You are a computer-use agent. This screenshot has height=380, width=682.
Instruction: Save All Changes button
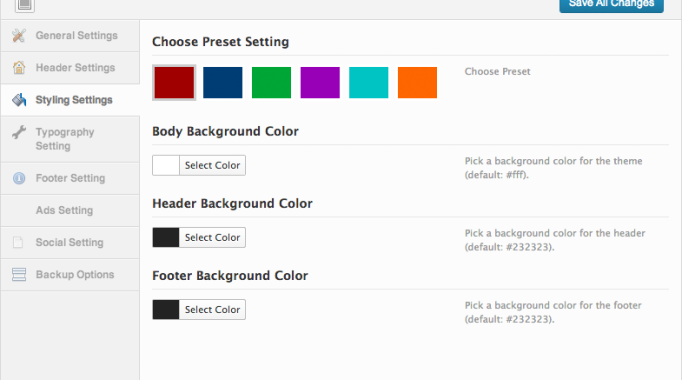[x=611, y=5]
